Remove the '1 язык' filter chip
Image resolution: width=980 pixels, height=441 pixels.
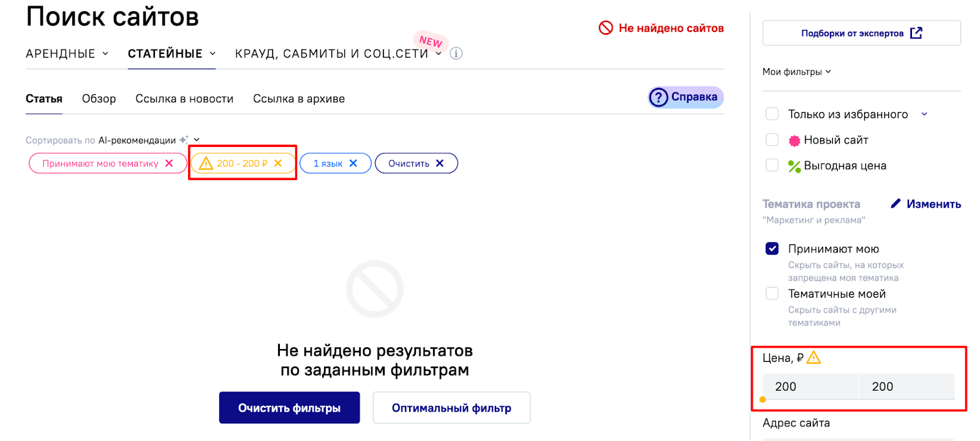pos(353,164)
